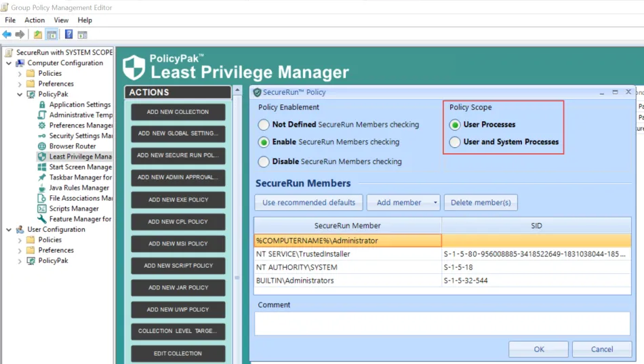
Task: Open Security Settings Manager node
Action: (81, 136)
